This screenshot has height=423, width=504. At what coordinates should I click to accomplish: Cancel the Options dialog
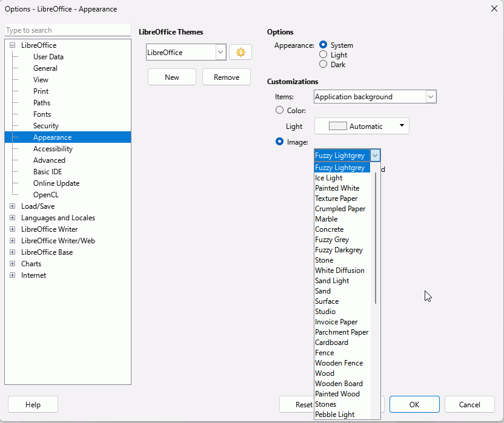click(469, 404)
